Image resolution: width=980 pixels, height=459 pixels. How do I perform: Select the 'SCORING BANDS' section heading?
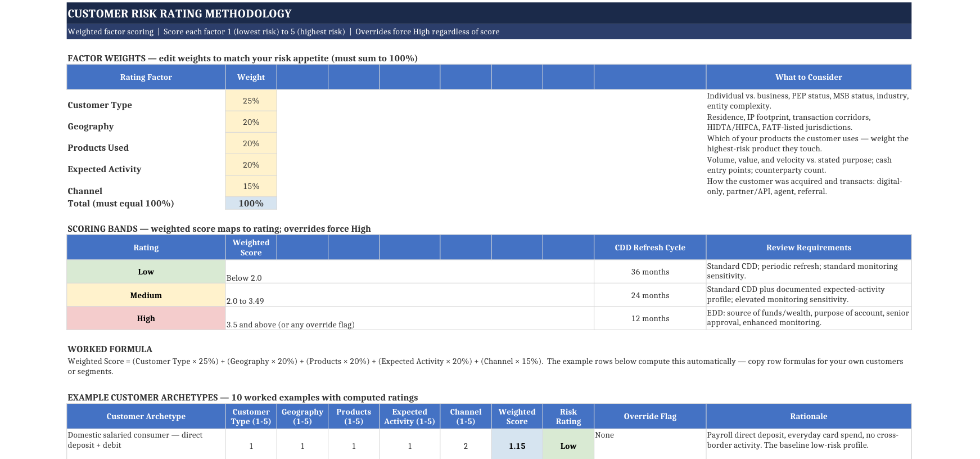(219, 229)
